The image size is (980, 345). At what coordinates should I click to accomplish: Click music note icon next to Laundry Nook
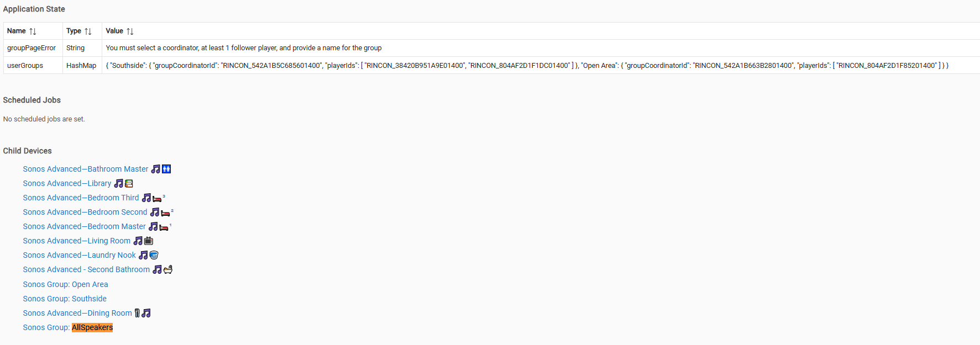tap(143, 255)
